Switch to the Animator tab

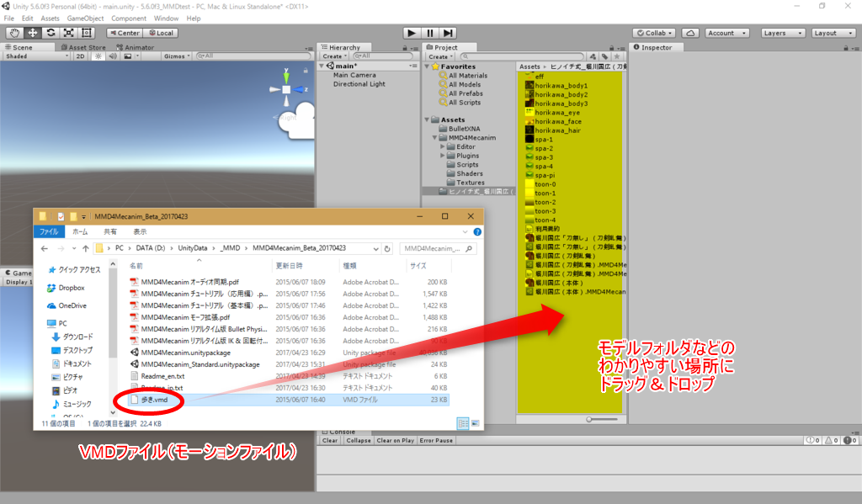(x=136, y=47)
